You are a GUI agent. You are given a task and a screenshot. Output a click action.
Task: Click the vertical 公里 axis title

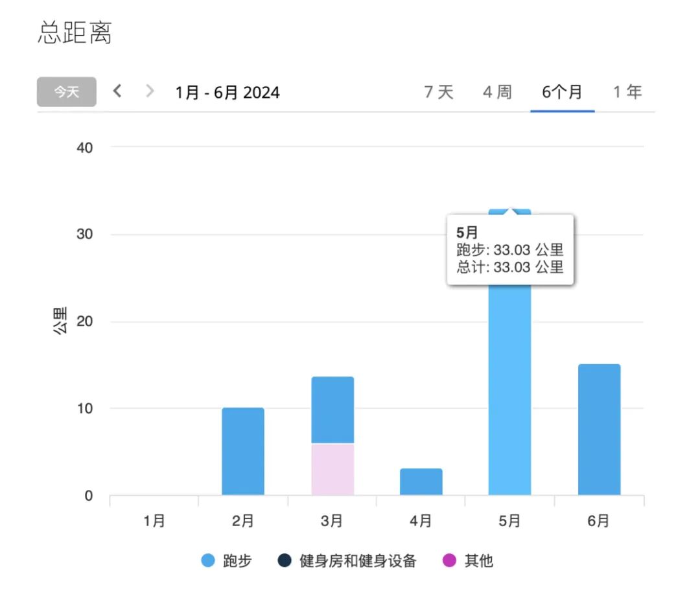[x=60, y=321]
